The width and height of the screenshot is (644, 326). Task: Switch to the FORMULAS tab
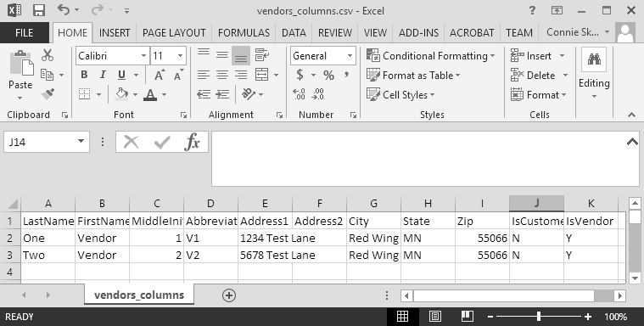click(244, 33)
